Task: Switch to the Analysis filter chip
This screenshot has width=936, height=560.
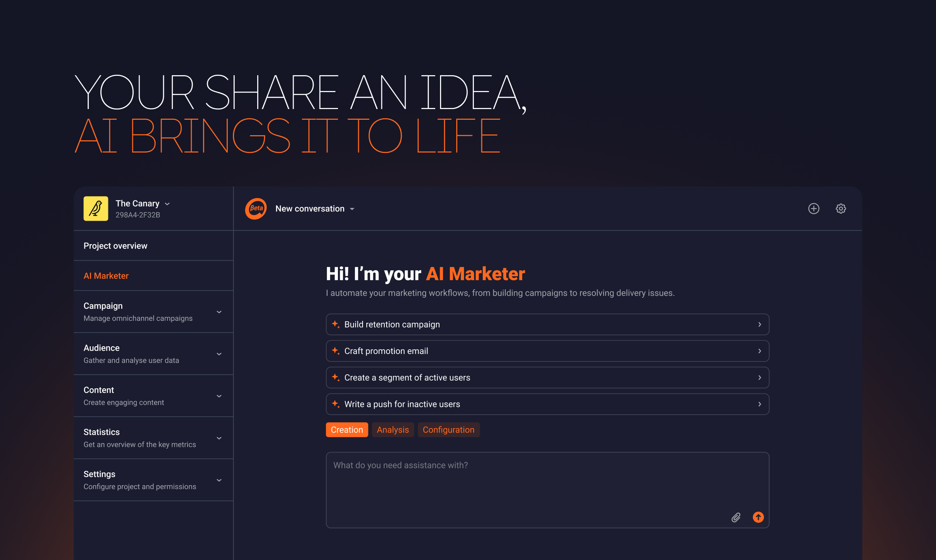Action: pyautogui.click(x=392, y=430)
